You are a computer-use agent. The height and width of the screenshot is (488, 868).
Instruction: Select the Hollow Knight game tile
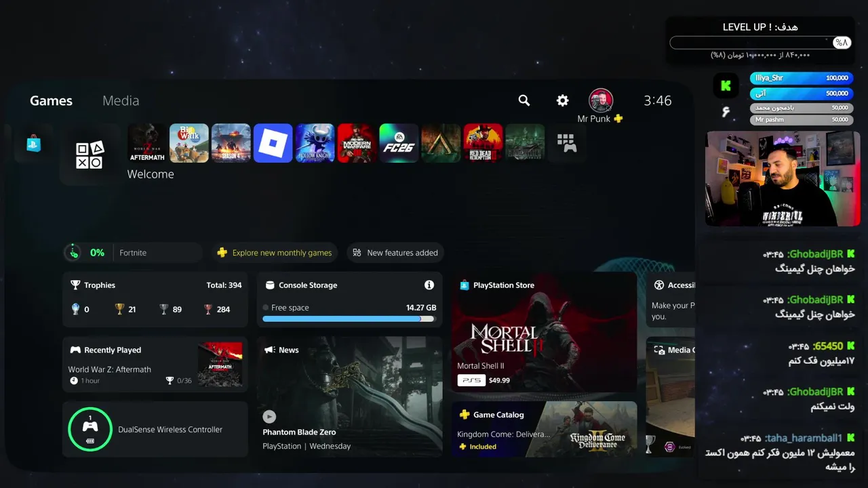click(315, 143)
